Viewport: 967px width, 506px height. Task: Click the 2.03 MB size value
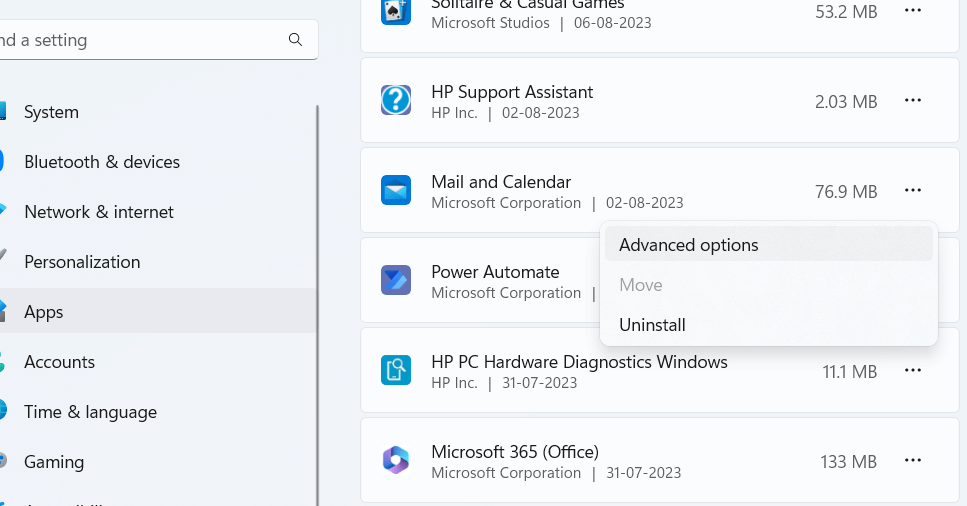click(846, 102)
